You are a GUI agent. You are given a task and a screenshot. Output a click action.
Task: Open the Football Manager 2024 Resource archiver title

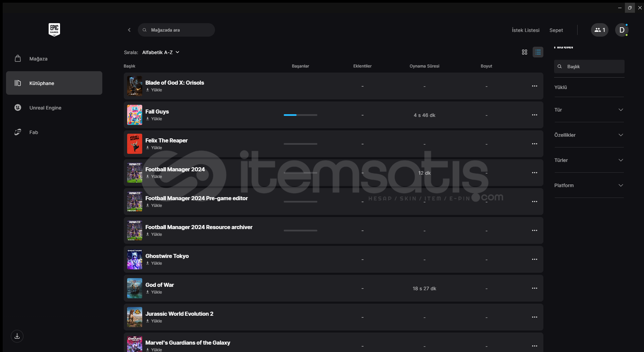coord(199,227)
